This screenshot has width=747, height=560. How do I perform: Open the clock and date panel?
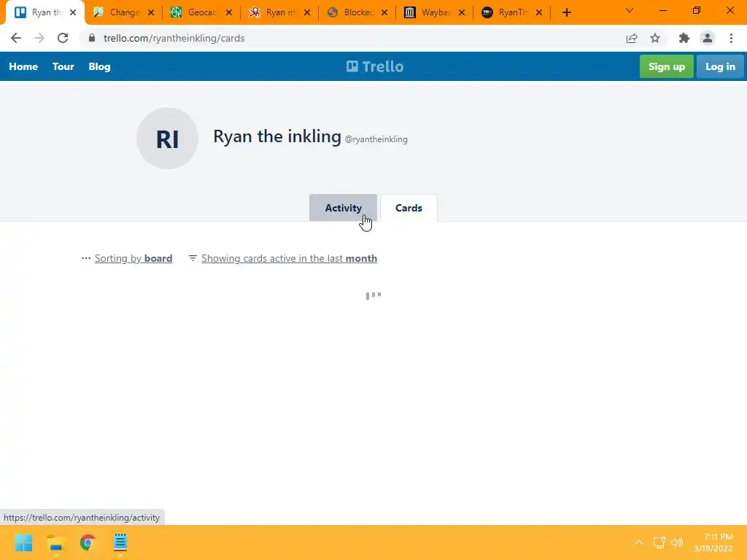click(x=713, y=542)
